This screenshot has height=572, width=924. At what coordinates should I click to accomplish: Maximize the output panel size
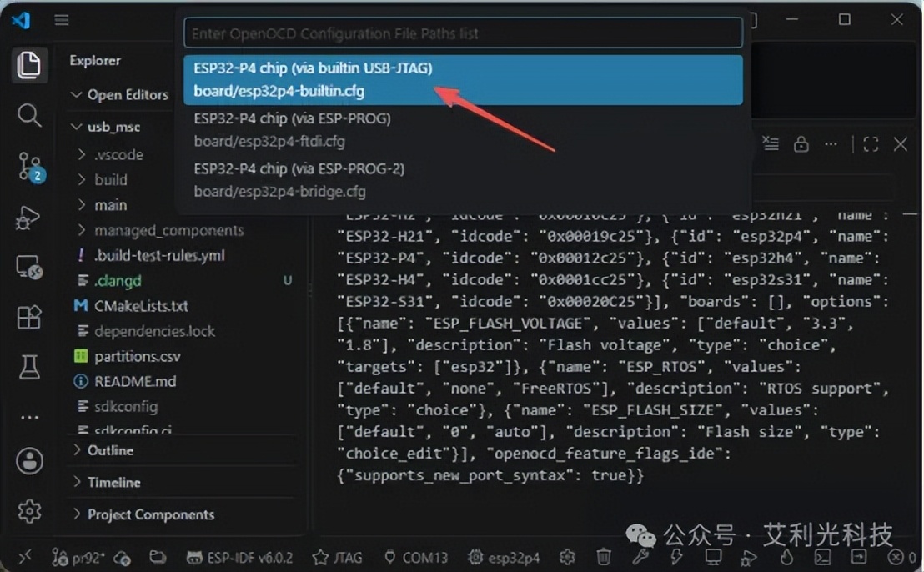(x=871, y=143)
